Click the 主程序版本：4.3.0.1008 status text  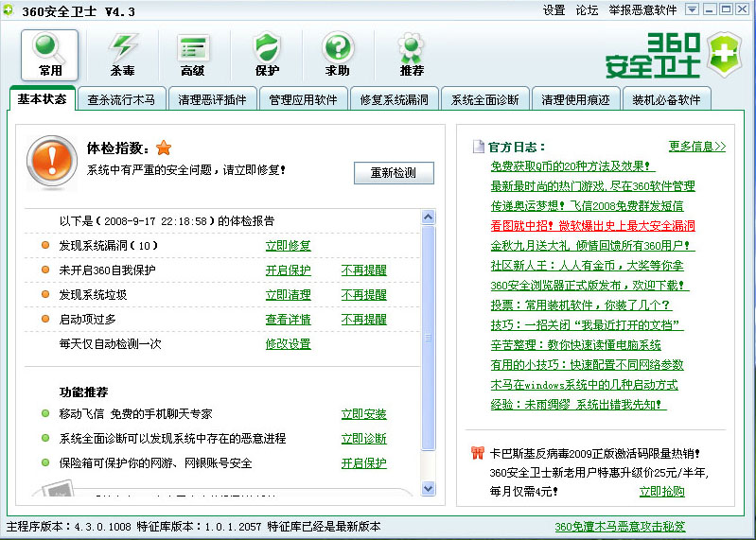(68, 527)
